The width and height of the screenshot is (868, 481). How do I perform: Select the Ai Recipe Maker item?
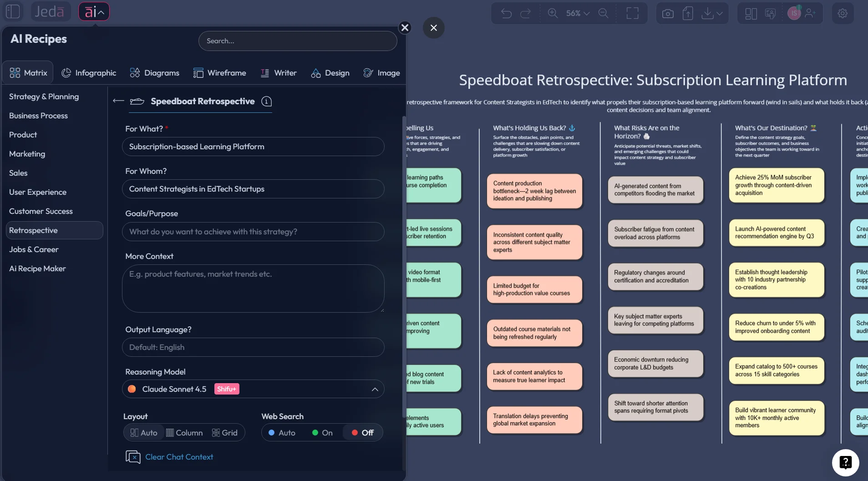click(x=37, y=268)
